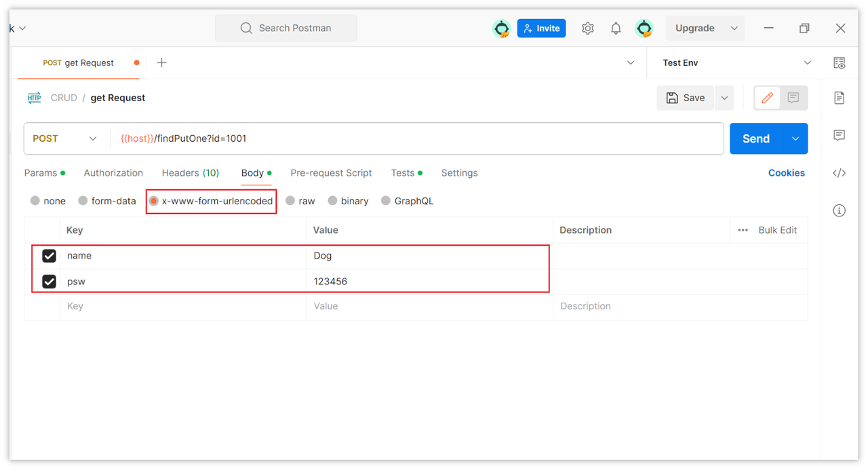Add a new request tab with plus icon
868x473 pixels.
tap(161, 63)
